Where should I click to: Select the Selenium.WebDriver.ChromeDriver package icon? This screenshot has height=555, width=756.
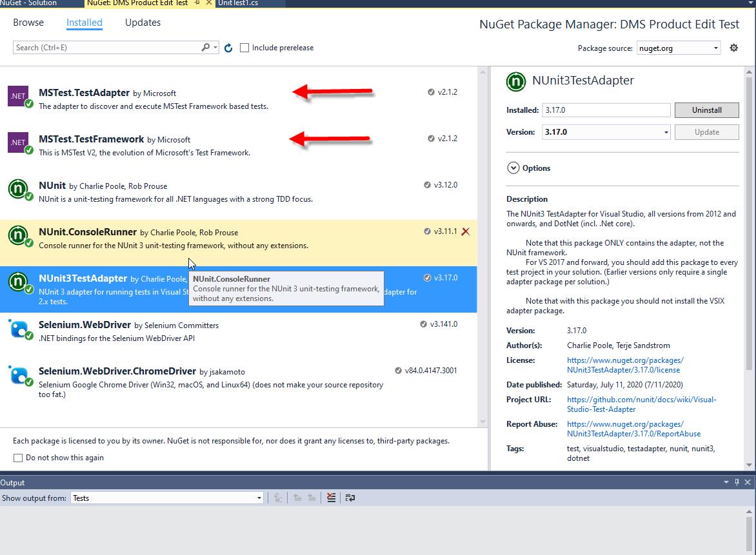19,375
